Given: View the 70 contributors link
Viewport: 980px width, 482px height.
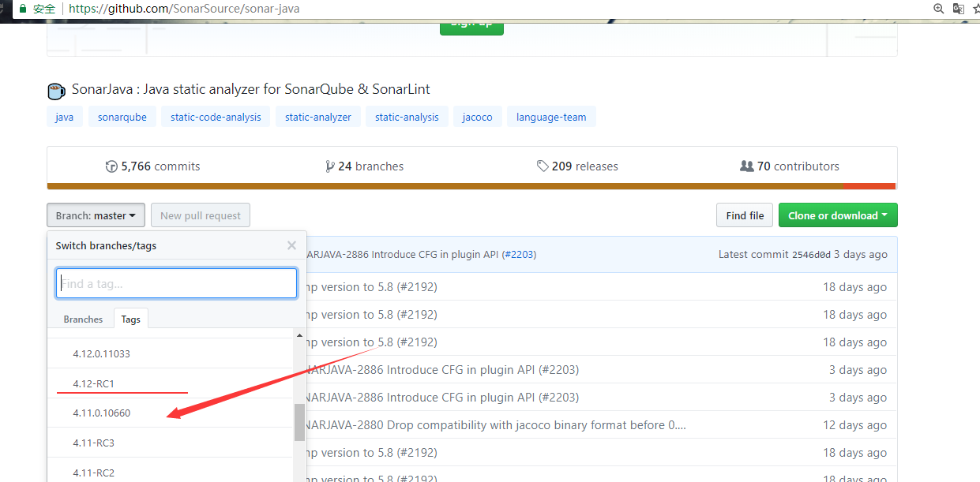Looking at the screenshot, I should pos(790,166).
